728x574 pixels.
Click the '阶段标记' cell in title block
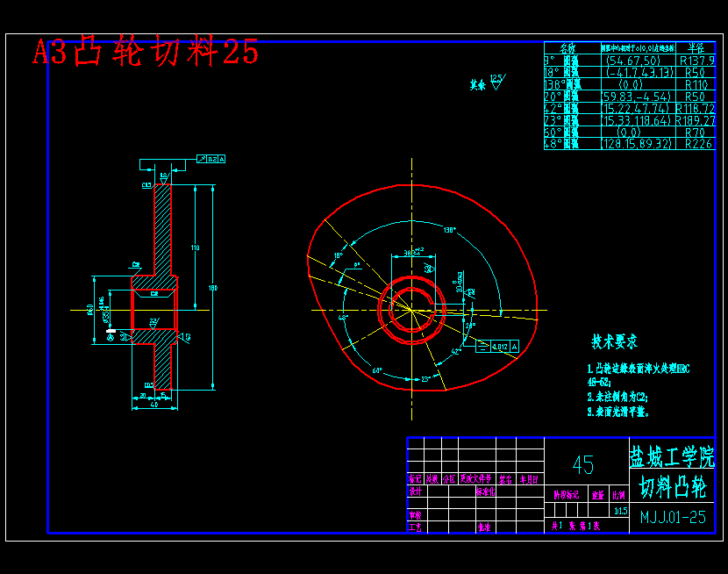tap(567, 495)
